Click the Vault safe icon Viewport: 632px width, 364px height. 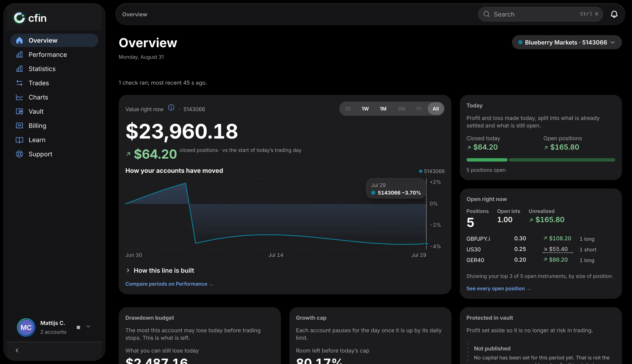coord(19,112)
